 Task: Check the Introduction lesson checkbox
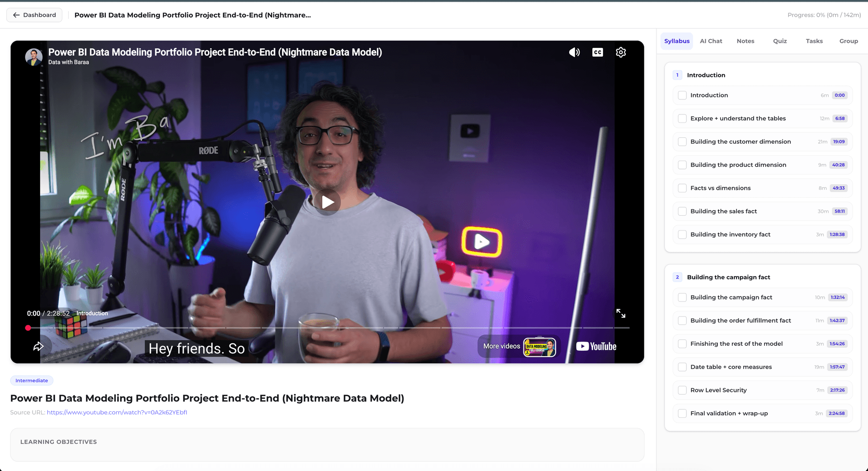[682, 95]
